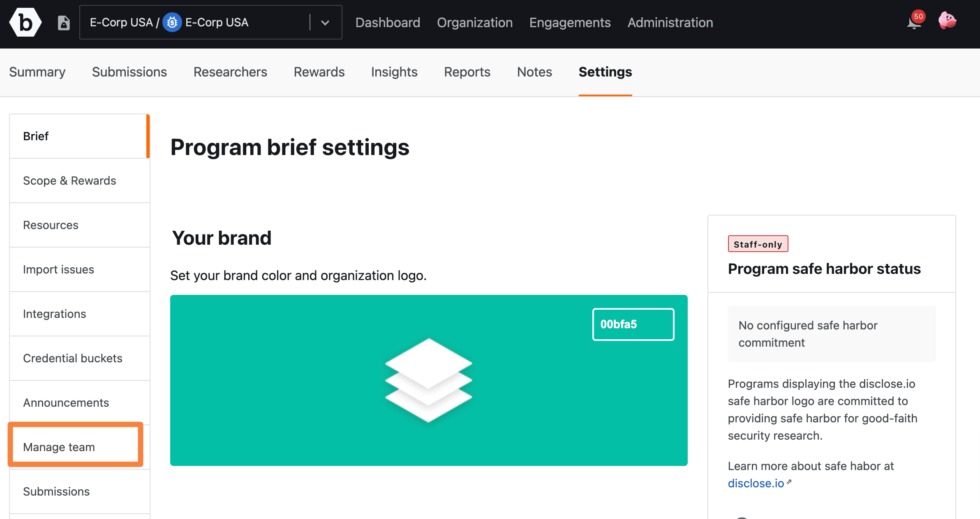Open Integrations settings
This screenshot has height=519, width=980.
(79, 314)
